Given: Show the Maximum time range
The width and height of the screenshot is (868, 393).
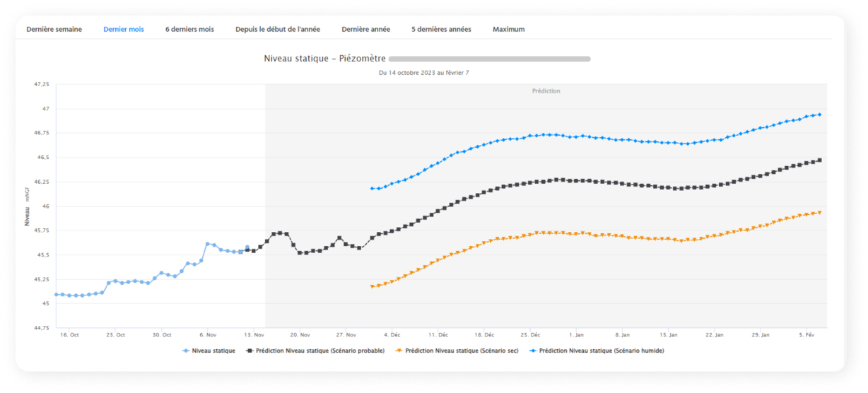Looking at the screenshot, I should tap(509, 29).
